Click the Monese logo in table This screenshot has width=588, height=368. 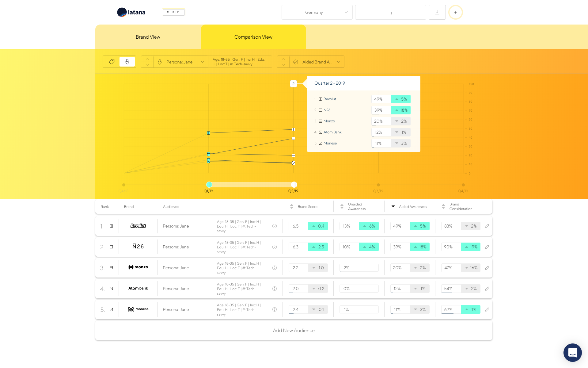tap(138, 309)
